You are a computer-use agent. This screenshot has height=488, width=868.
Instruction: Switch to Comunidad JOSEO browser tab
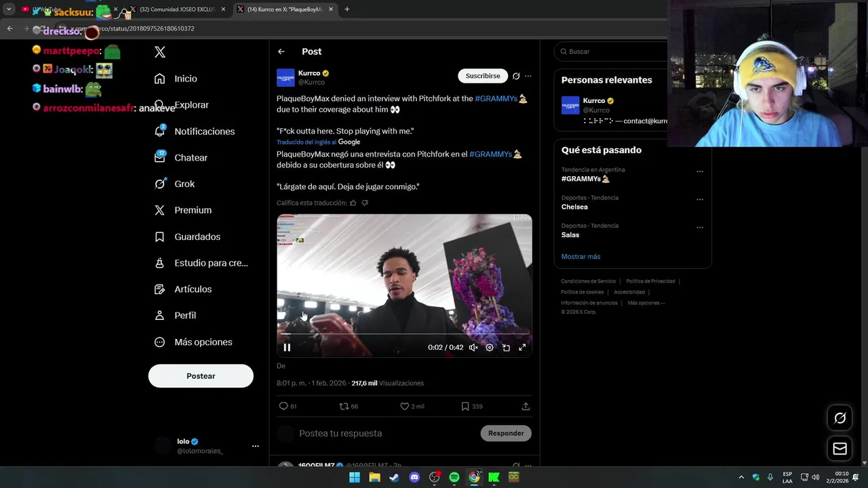pos(178,9)
